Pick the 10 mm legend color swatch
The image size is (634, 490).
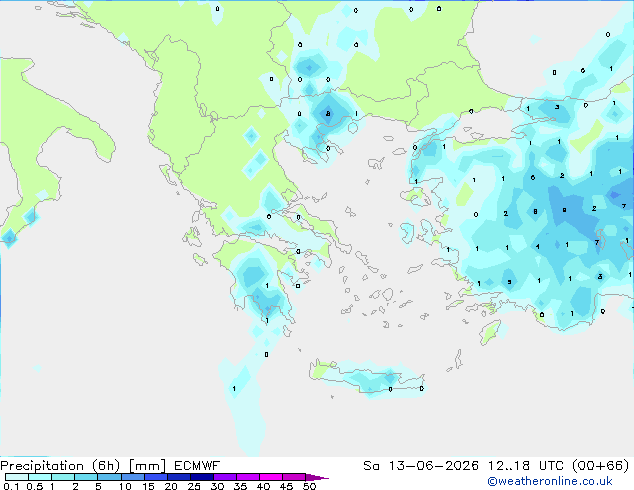[x=132, y=477]
